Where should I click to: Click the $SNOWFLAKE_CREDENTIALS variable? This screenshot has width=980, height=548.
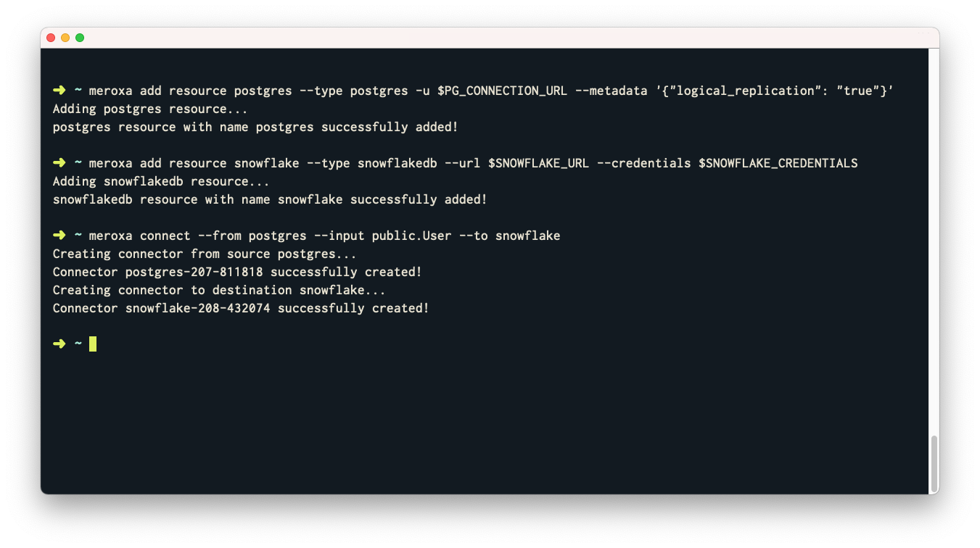(x=778, y=163)
